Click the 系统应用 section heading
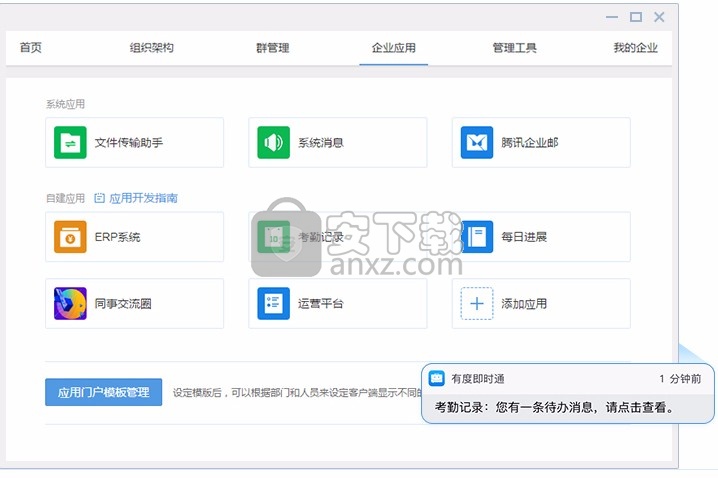Viewport: 718px width, 478px height. coord(65,104)
